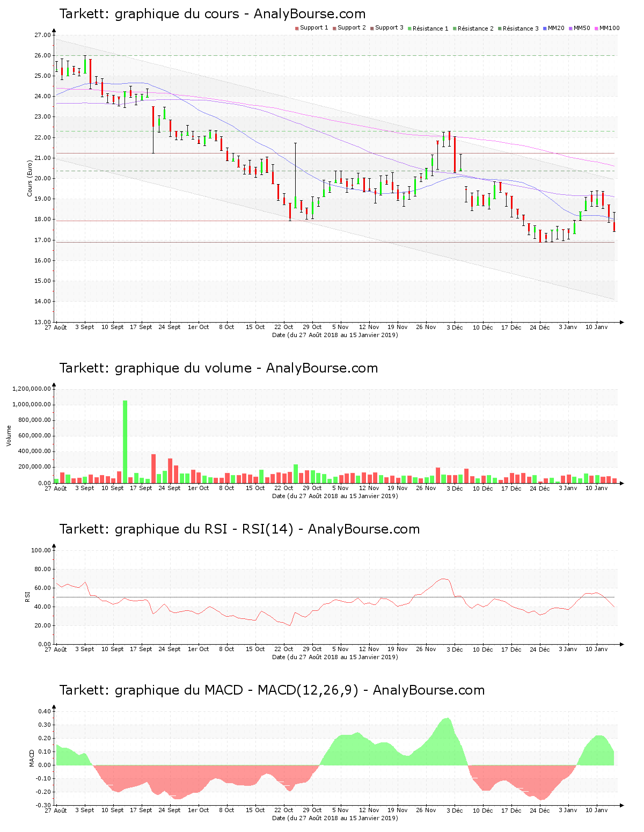Click the 60.00 tick on RSI axis

click(42, 588)
